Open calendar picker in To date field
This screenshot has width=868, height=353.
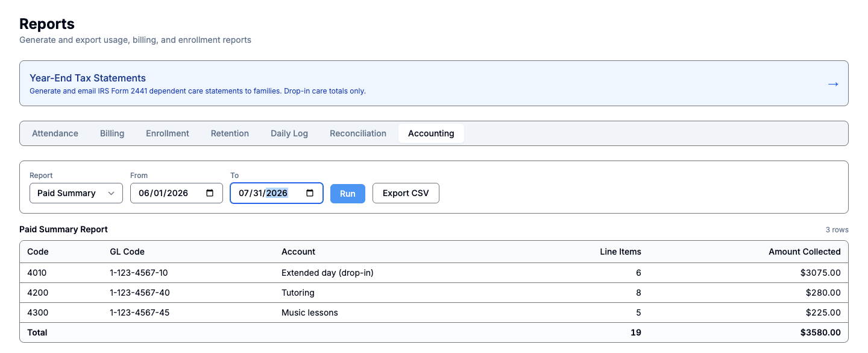[310, 193]
